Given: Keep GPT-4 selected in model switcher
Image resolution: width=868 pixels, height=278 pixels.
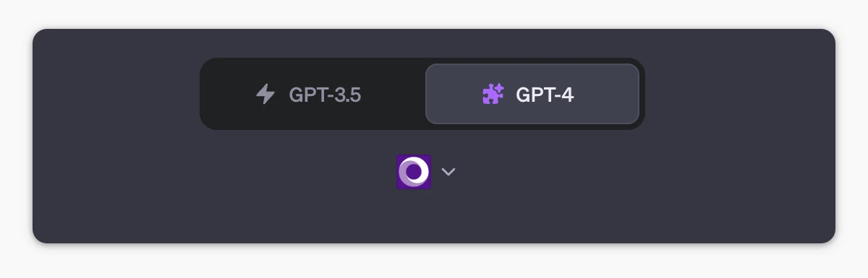Looking at the screenshot, I should click(532, 94).
